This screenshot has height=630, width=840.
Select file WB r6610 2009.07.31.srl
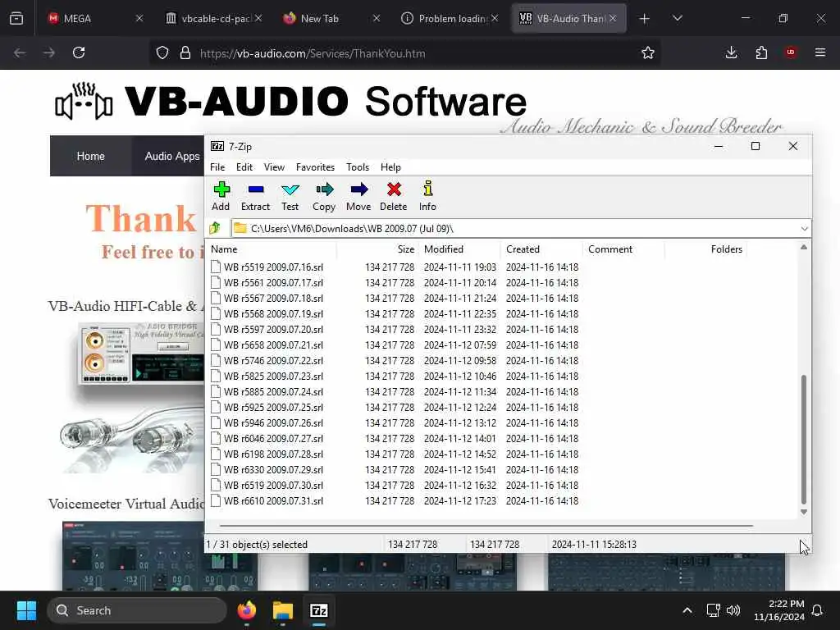click(267, 501)
